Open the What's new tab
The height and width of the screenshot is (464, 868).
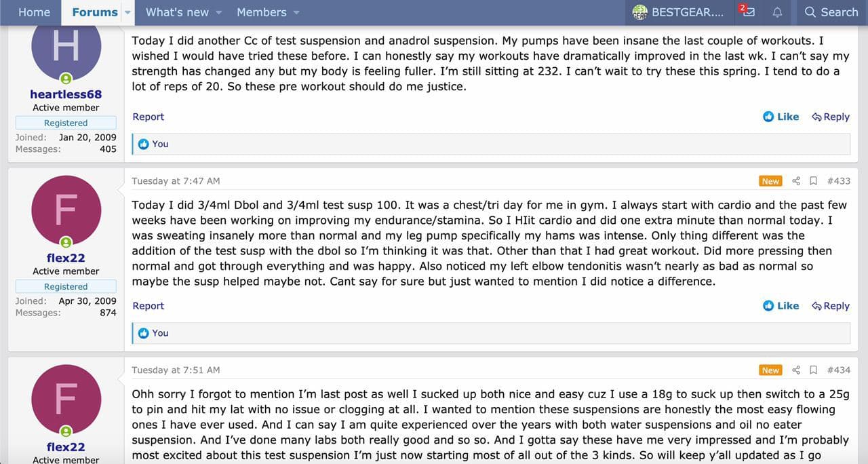[178, 12]
